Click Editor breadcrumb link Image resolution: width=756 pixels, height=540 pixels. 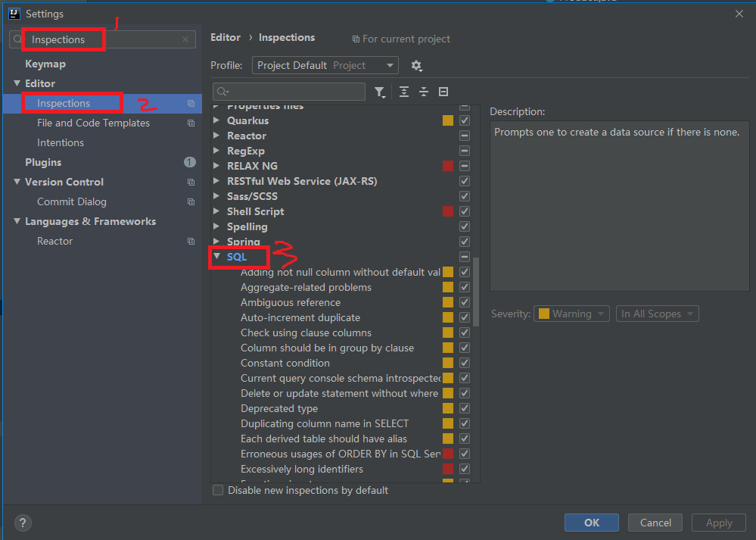point(226,38)
